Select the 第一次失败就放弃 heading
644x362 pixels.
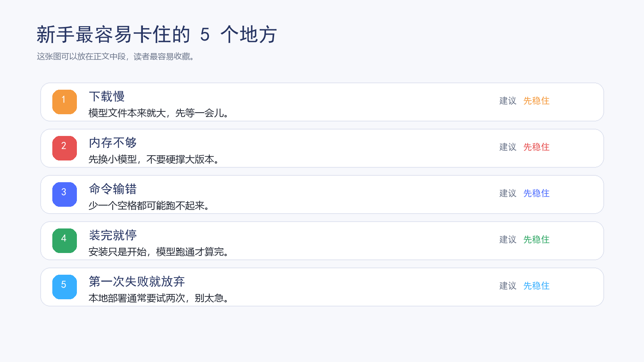[137, 282]
